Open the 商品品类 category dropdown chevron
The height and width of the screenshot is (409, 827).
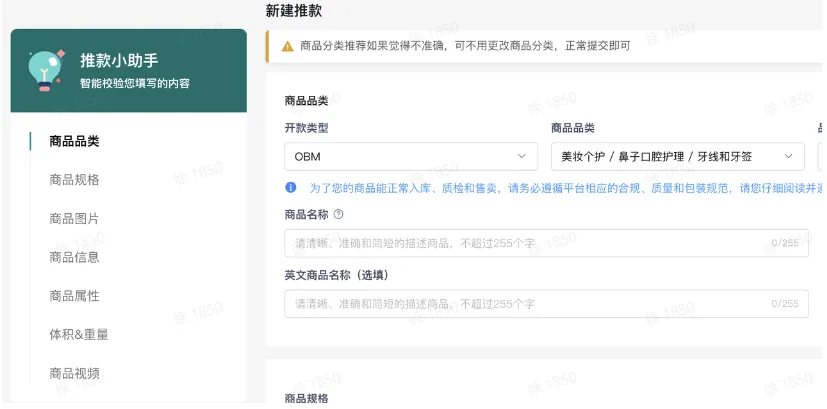pos(788,156)
